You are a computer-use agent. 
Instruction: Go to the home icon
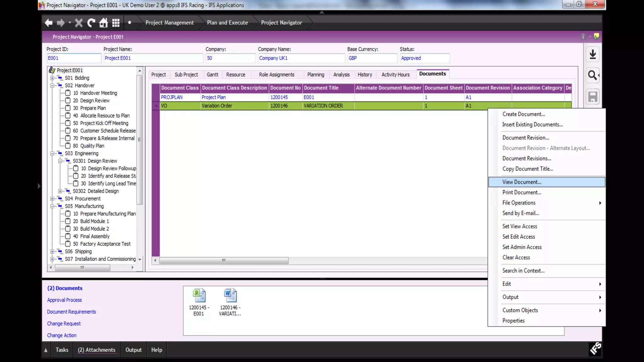[103, 23]
